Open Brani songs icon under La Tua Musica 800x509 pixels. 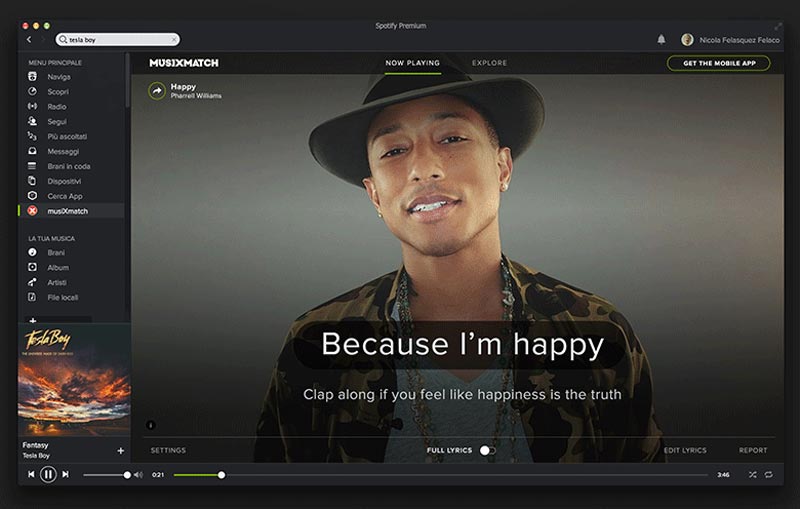pos(32,252)
